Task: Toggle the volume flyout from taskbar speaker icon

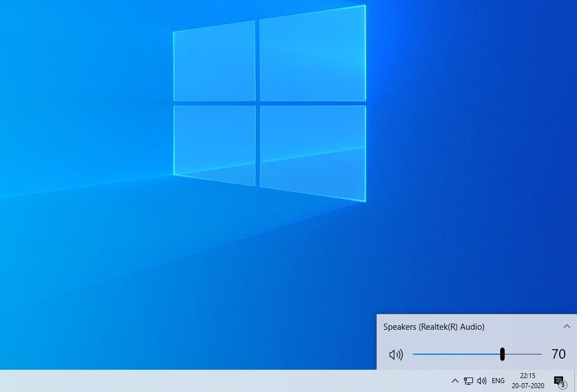Action: coord(482,381)
